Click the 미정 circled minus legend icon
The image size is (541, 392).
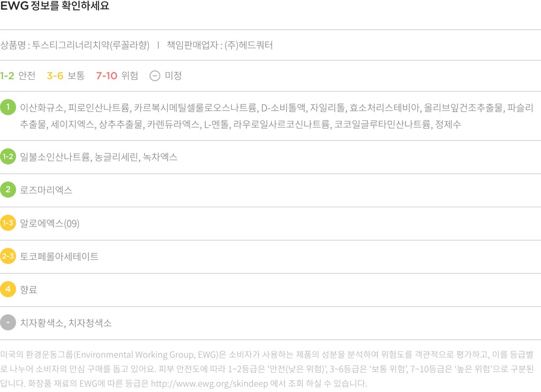coord(155,76)
